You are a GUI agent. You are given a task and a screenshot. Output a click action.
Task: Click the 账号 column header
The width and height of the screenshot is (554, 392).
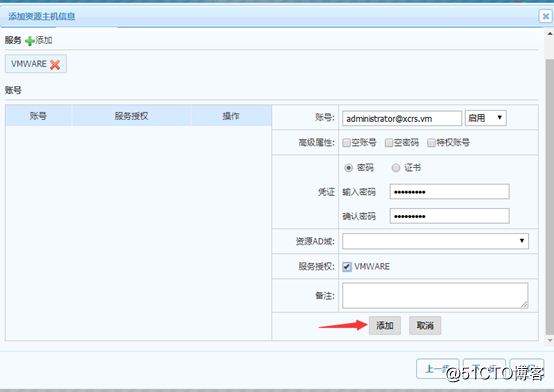pyautogui.click(x=39, y=116)
